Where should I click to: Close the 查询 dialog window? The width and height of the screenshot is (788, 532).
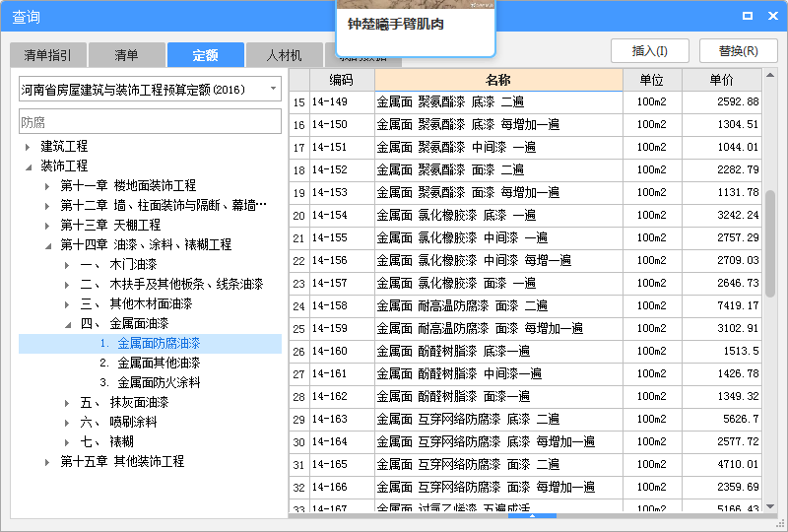tap(773, 16)
